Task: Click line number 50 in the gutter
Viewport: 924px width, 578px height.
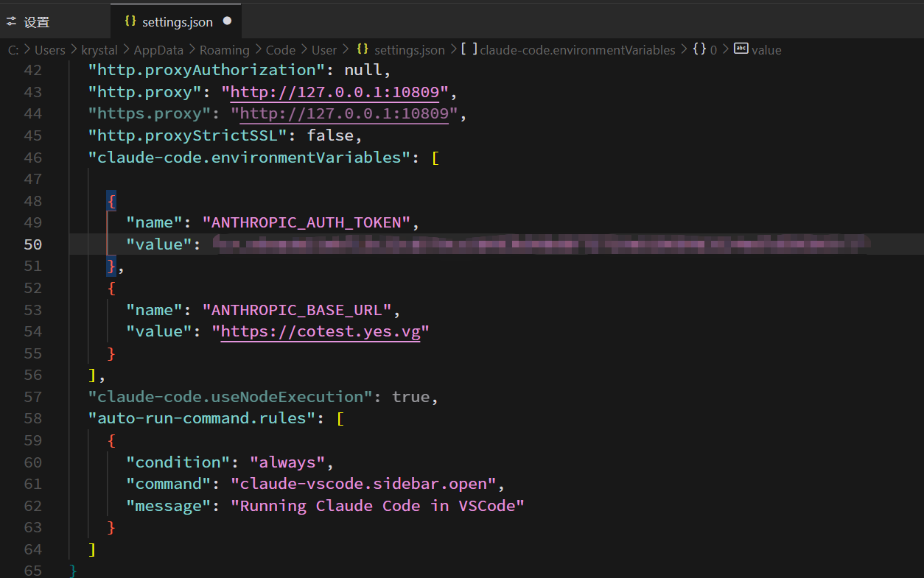Action: 33,244
